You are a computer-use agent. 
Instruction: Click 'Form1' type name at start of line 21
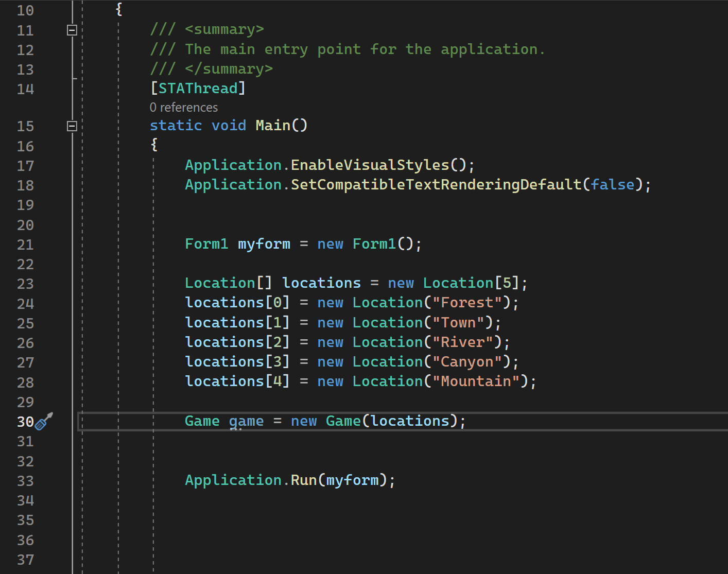pos(206,244)
